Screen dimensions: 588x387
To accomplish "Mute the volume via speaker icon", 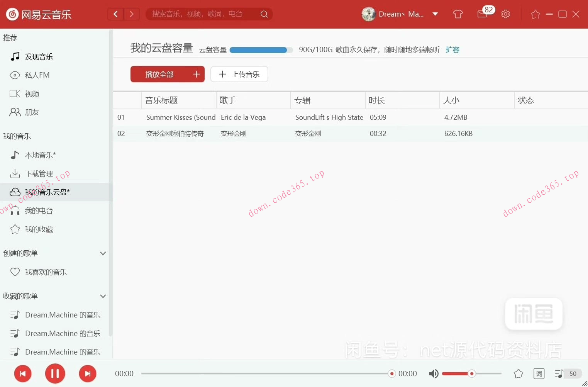I will 433,373.
